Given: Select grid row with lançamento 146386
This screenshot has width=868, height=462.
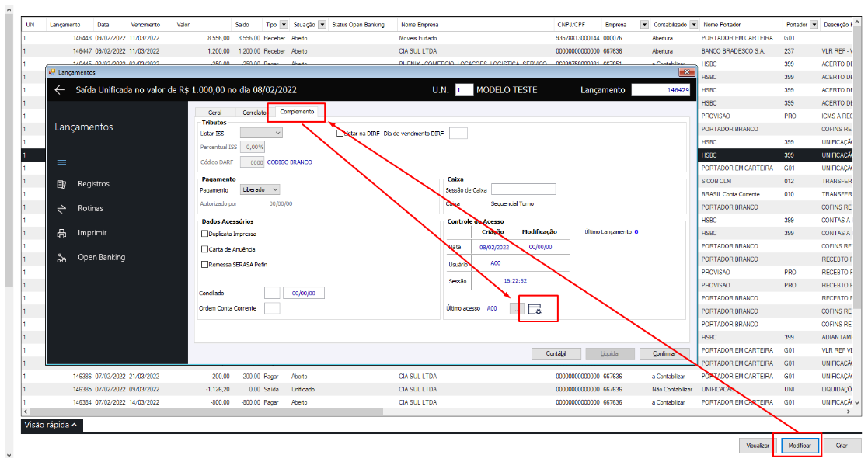Looking at the screenshot, I should point(437,377).
